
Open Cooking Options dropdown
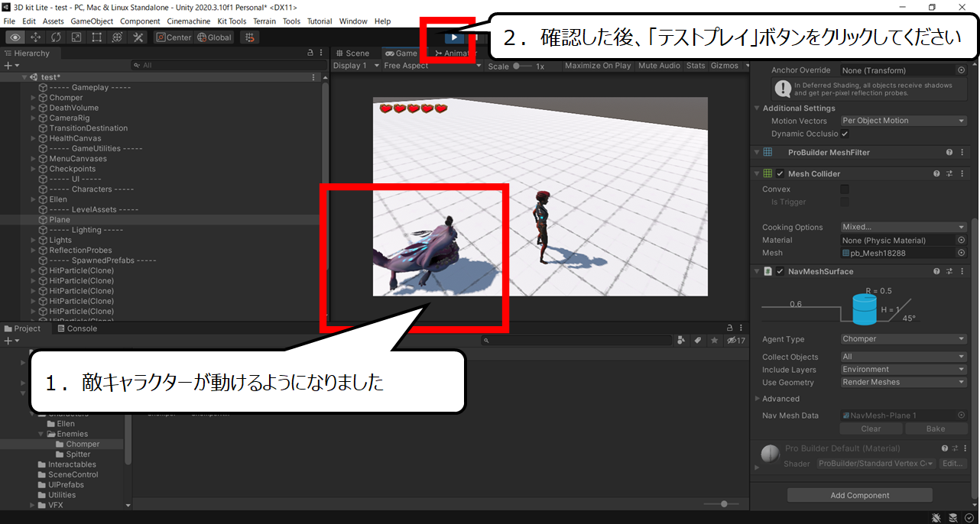(904, 227)
